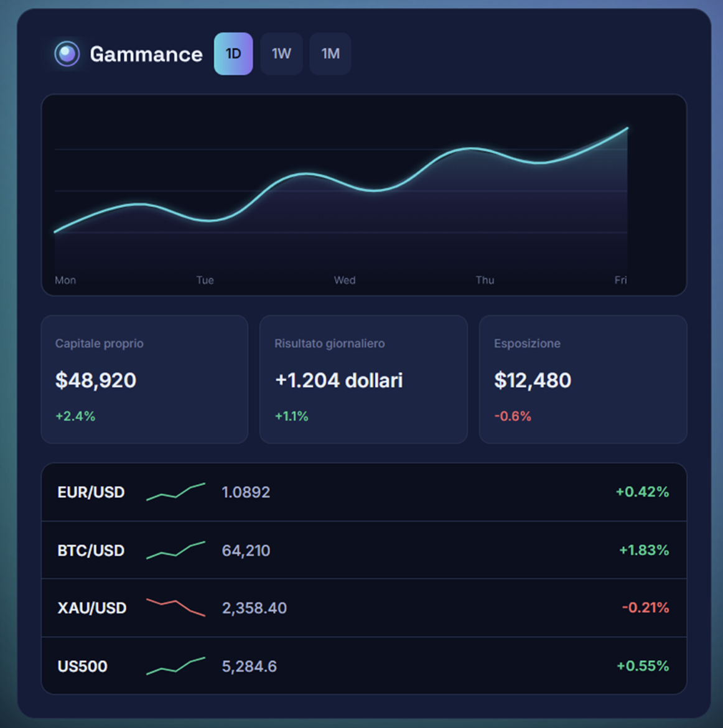Screen dimensions: 723x728
Task: Click the Fri endpoint of the chart line
Action: tap(627, 129)
